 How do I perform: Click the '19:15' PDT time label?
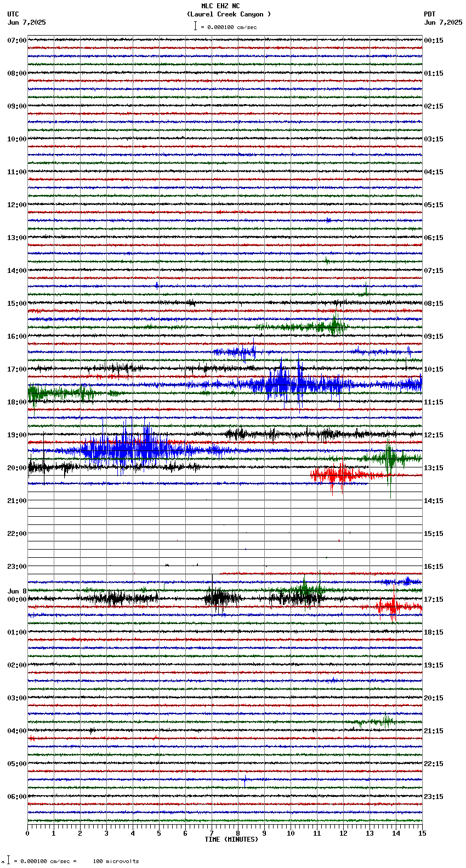(434, 665)
